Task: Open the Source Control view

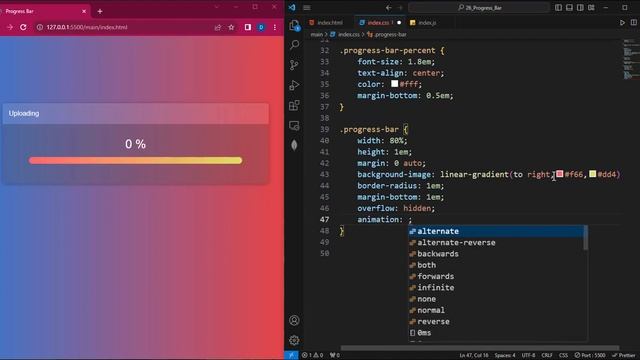Action: [294, 65]
